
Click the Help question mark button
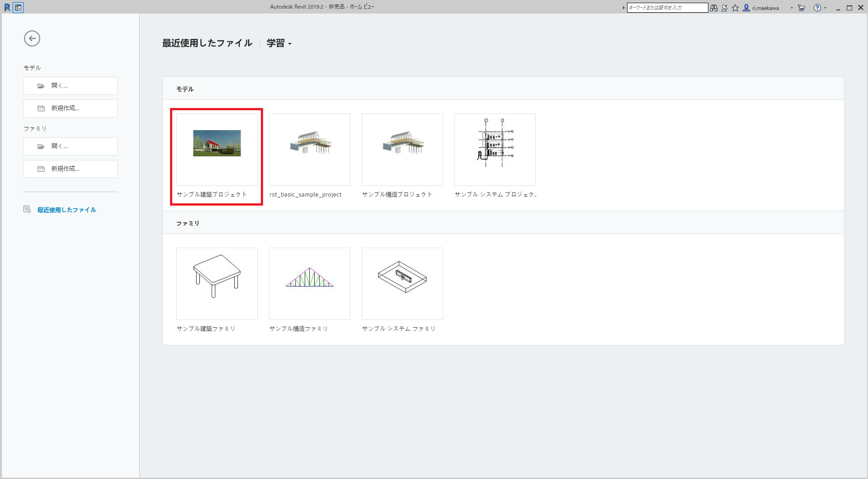click(x=816, y=8)
